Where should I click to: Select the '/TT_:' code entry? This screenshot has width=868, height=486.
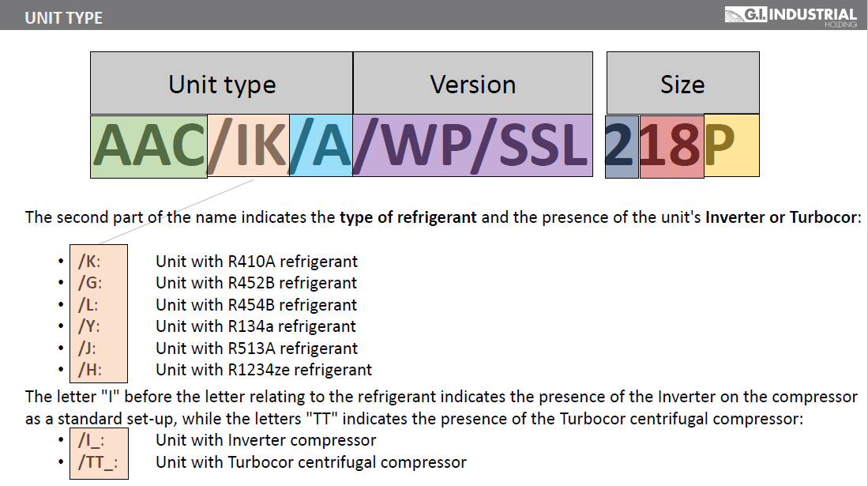pos(97,462)
